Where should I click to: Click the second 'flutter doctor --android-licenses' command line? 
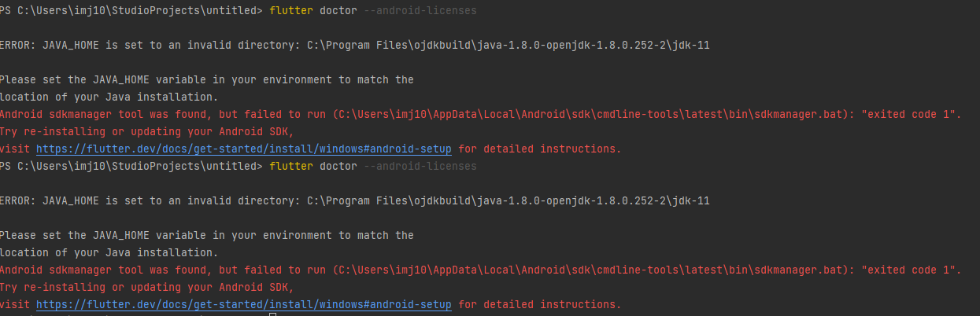372,166
